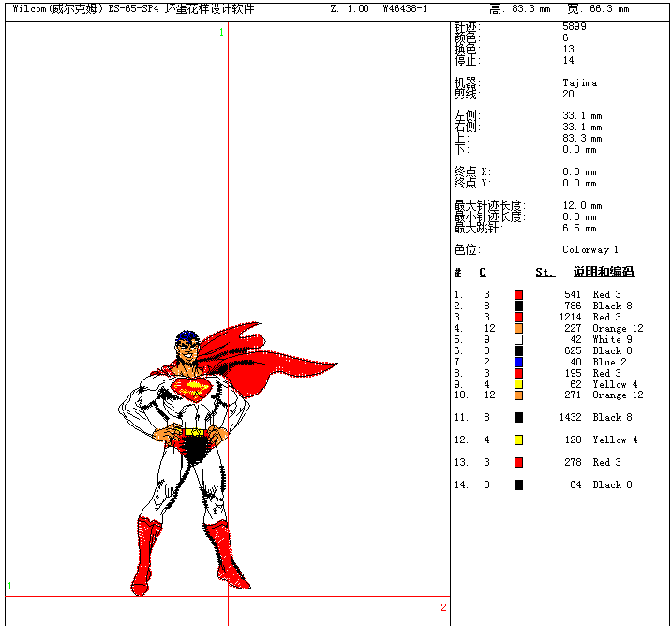Click stitch count 120

[573, 440]
